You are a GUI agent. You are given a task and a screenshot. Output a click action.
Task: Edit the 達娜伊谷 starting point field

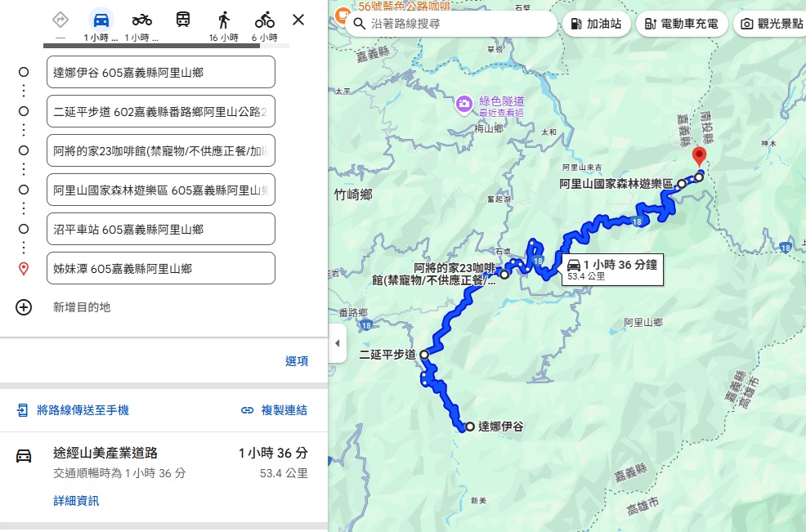tap(161, 72)
